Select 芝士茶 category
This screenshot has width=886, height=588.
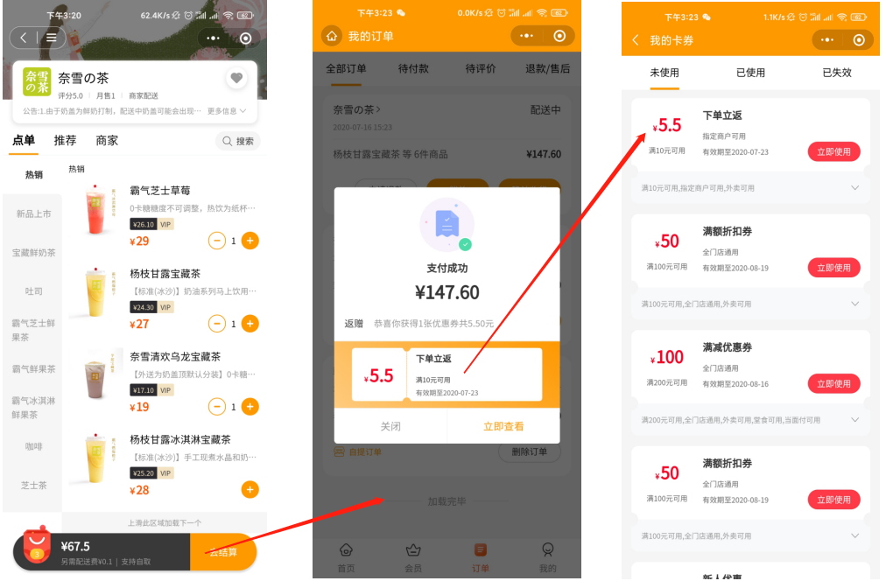33,485
